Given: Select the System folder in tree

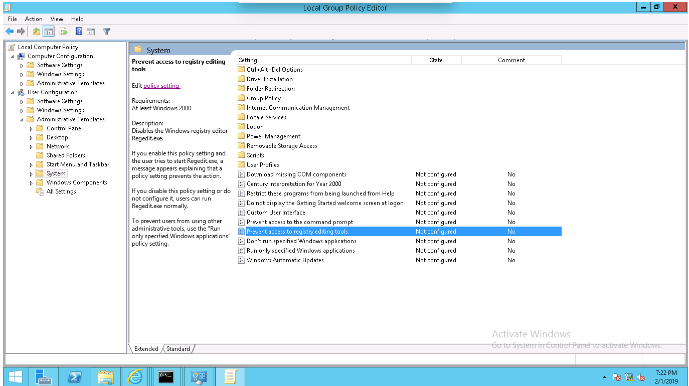Looking at the screenshot, I should 55,173.
